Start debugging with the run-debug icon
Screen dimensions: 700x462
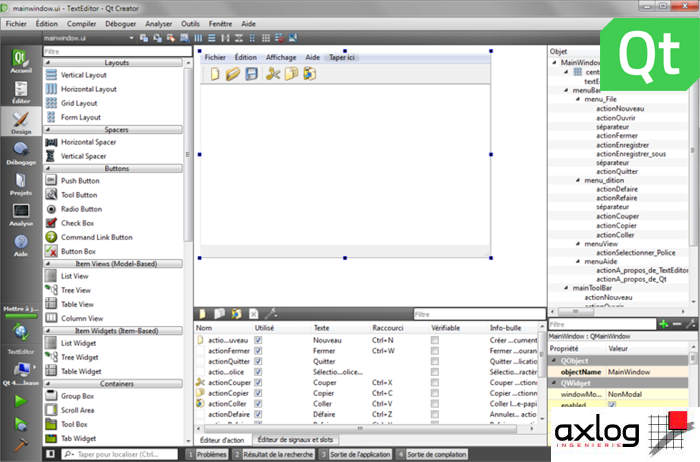click(x=21, y=424)
